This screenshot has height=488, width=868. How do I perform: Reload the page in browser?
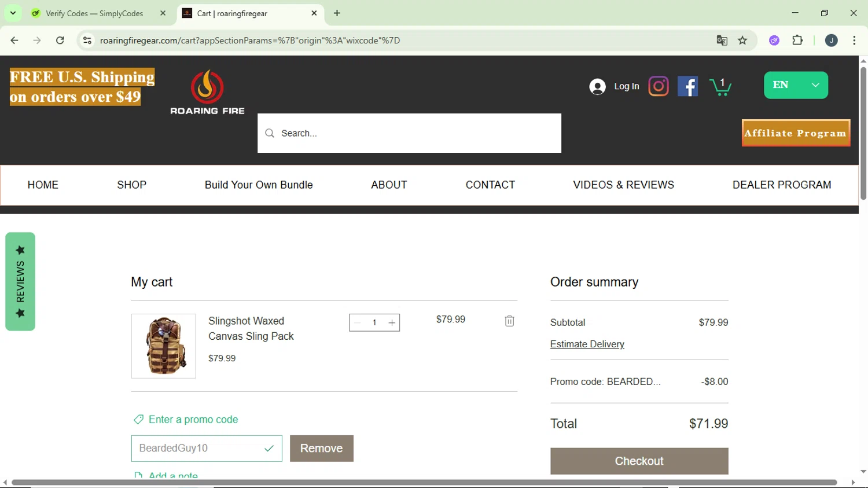pos(60,41)
